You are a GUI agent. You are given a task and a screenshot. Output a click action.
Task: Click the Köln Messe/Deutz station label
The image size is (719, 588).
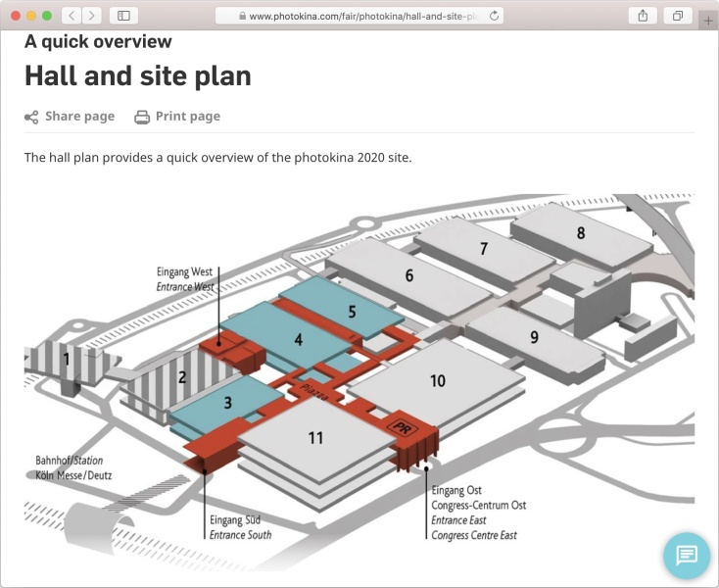point(73,475)
